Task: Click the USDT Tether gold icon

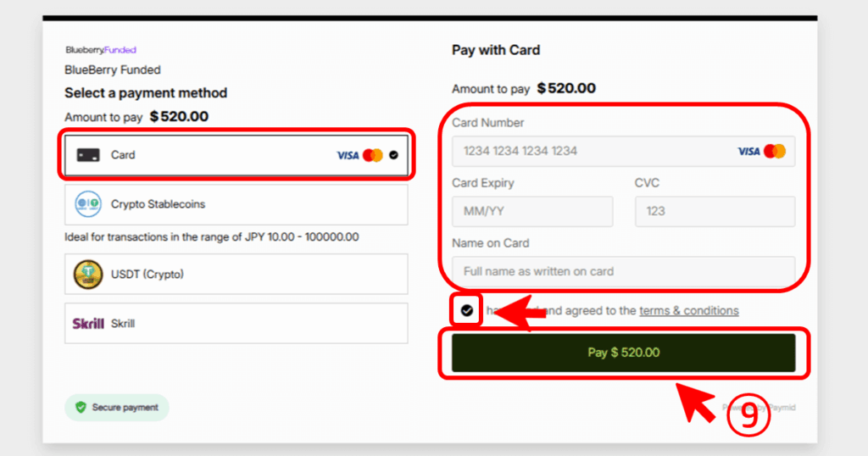Action: [88, 274]
